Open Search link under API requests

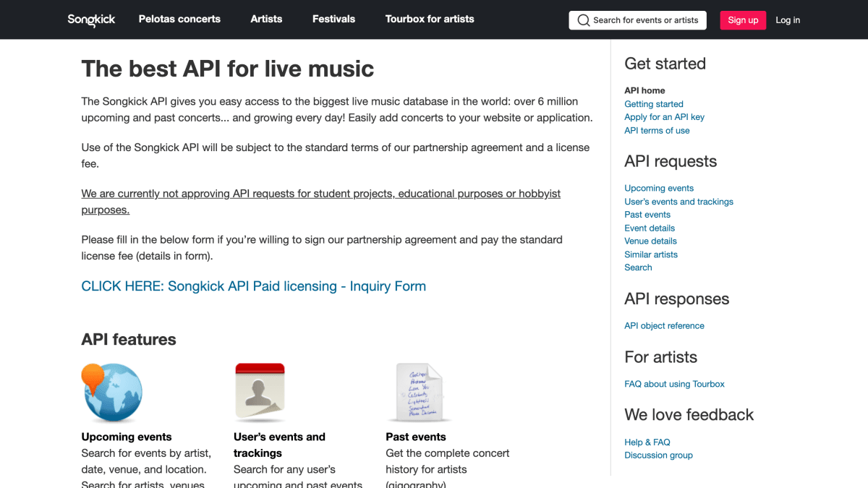click(x=638, y=267)
